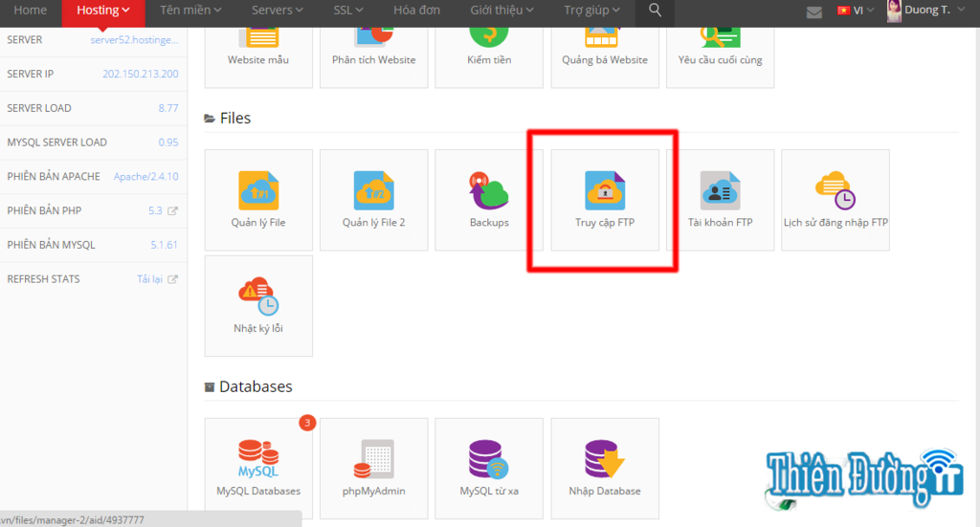Open Quản lý File manager
Screen dimensions: 980x527
pos(258,200)
